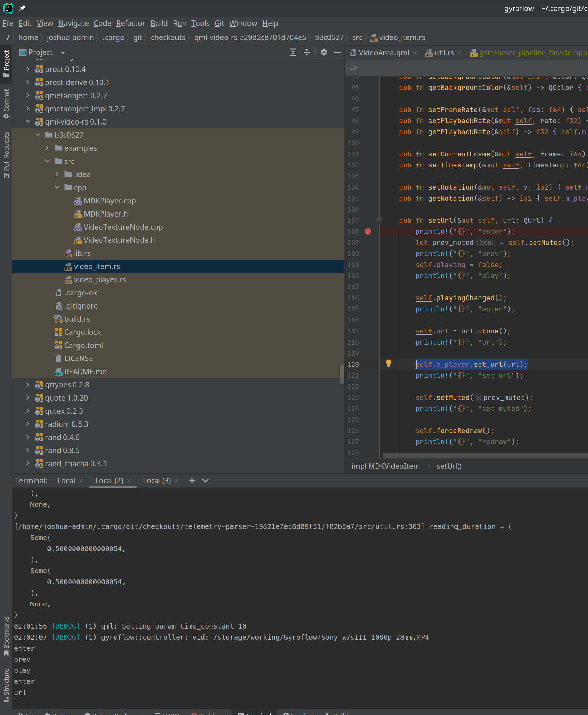
Task: Expand the rand 0.8.5 dependency
Action: (x=27, y=450)
